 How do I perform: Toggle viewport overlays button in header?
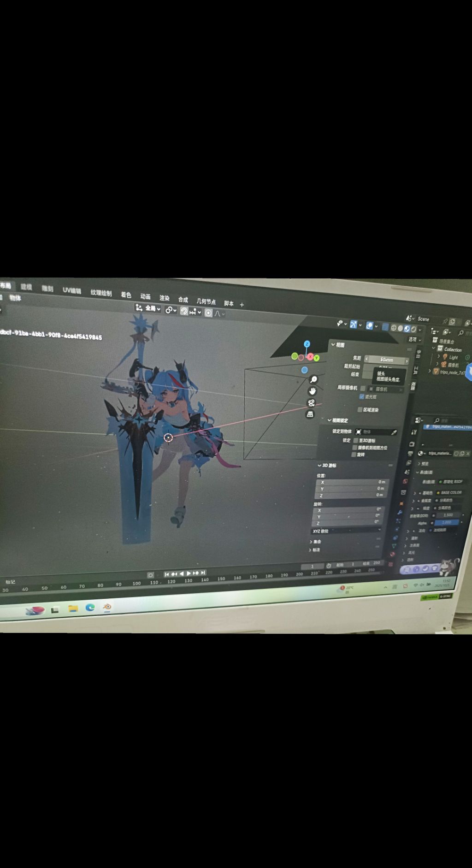point(370,326)
